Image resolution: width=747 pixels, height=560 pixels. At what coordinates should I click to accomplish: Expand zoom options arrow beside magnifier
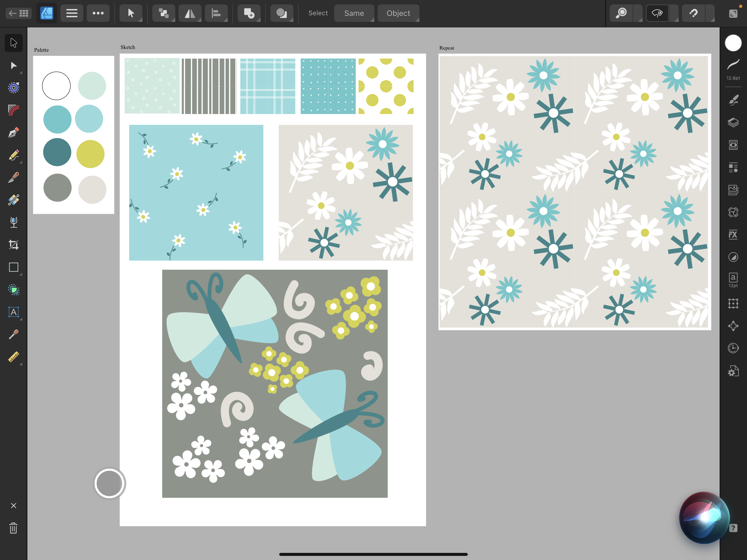click(x=638, y=13)
